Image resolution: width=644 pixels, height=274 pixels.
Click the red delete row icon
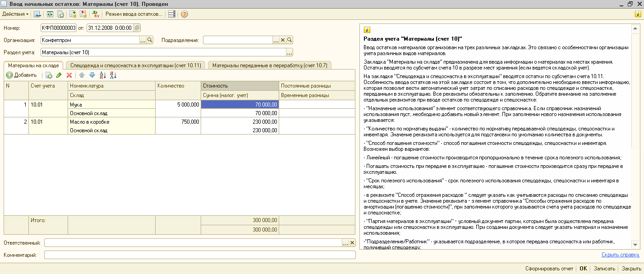pos(69,75)
